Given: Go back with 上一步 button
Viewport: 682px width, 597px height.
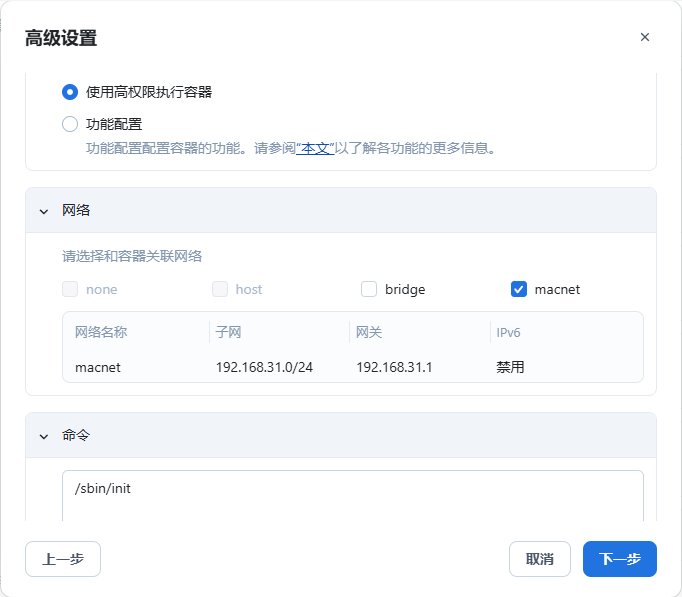Looking at the screenshot, I should pyautogui.click(x=63, y=559).
